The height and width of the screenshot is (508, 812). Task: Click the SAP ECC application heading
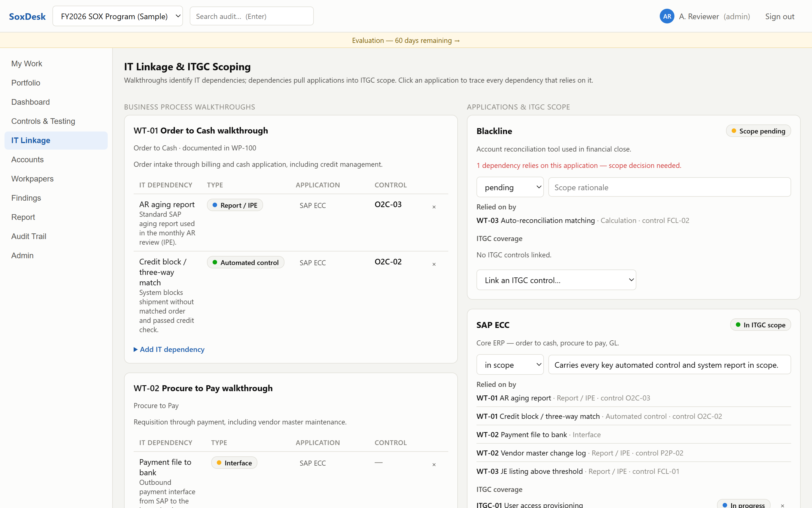pos(493,325)
